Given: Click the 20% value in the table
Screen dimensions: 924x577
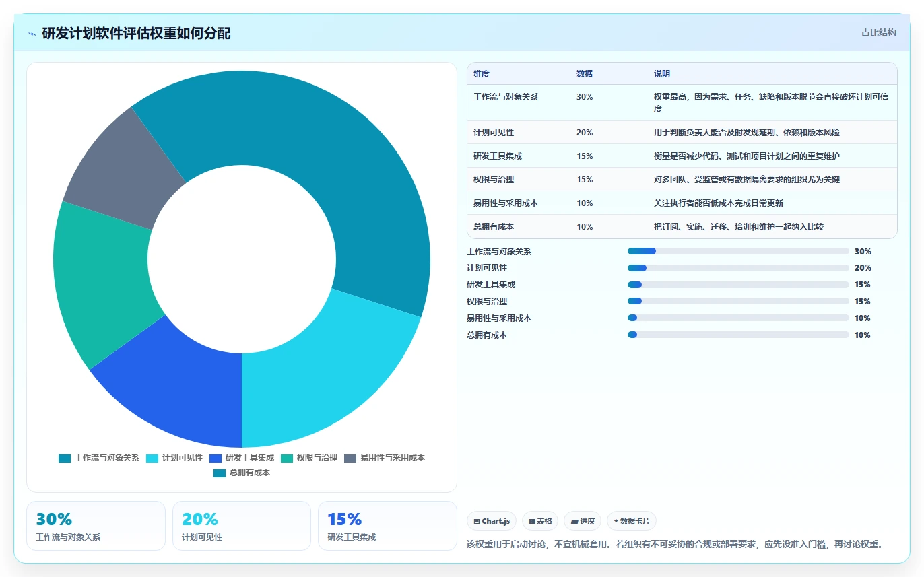Looking at the screenshot, I should (x=585, y=133).
